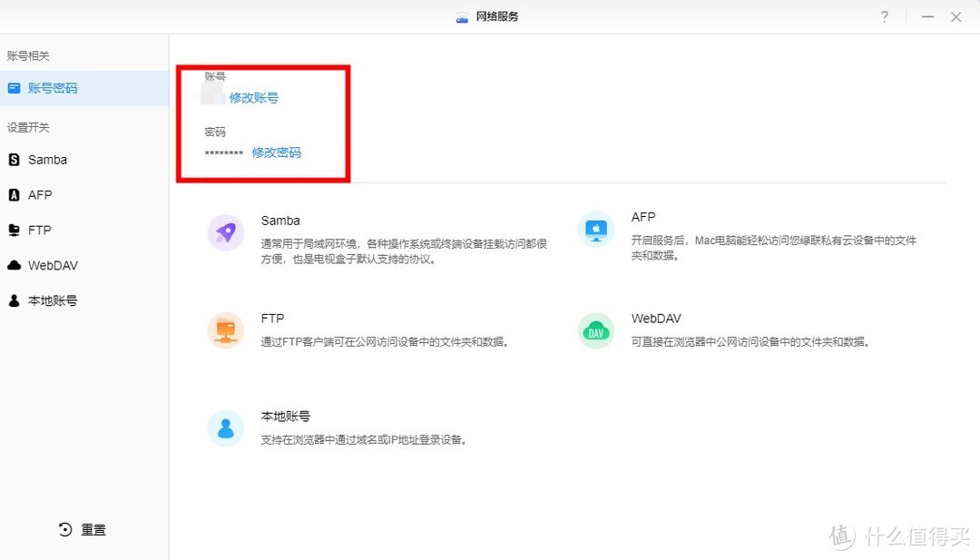Click the 修改密码 link

[276, 152]
